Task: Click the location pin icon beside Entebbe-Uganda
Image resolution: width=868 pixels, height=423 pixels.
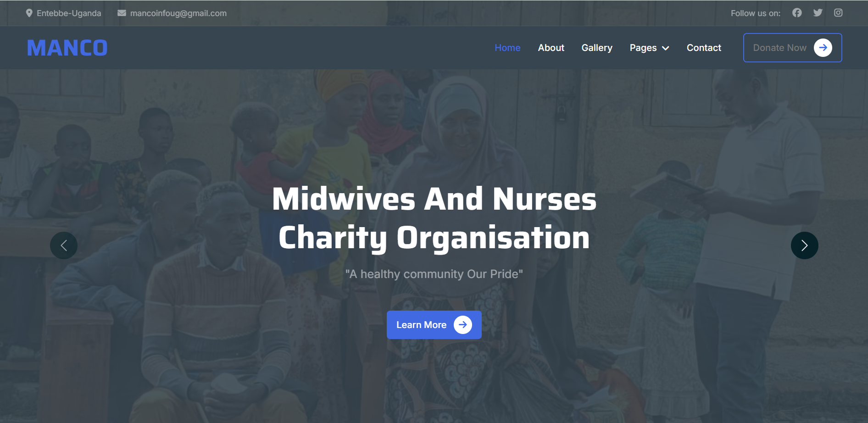Action: point(29,13)
